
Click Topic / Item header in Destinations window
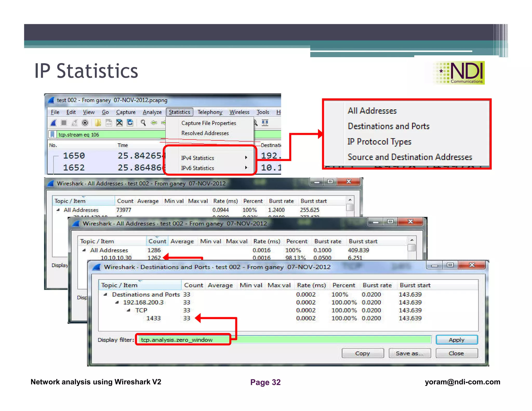pos(140,285)
